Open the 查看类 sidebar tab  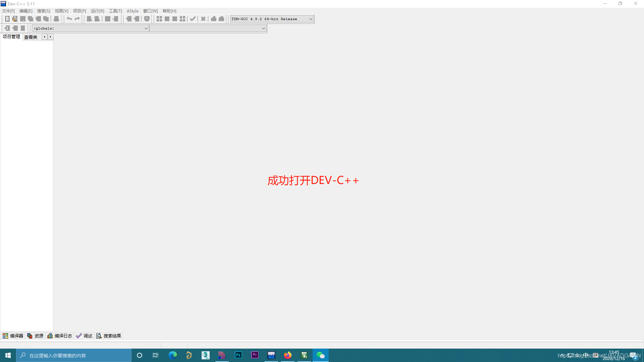[30, 37]
